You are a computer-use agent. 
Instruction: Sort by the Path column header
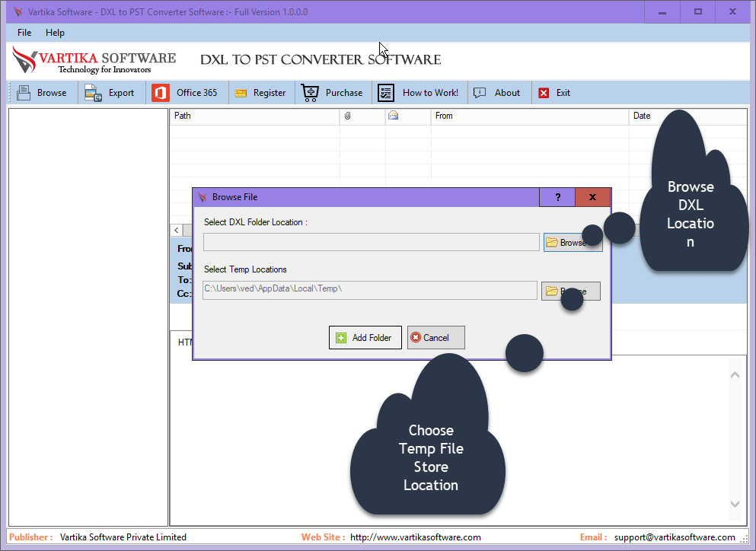coord(254,116)
